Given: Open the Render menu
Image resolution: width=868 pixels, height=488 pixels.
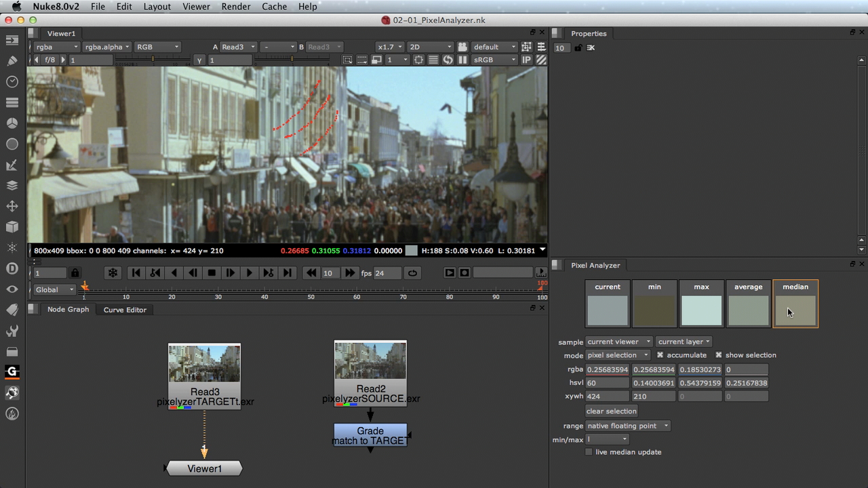Looking at the screenshot, I should pos(235,6).
